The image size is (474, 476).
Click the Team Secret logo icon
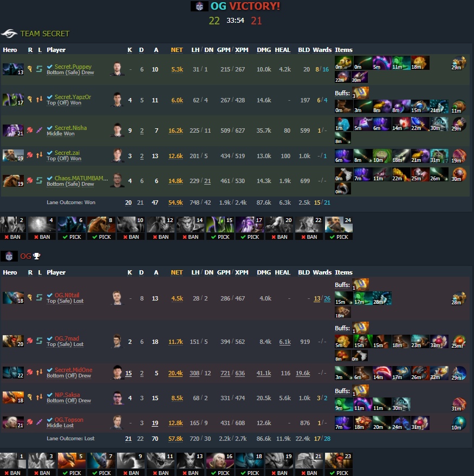[9, 34]
